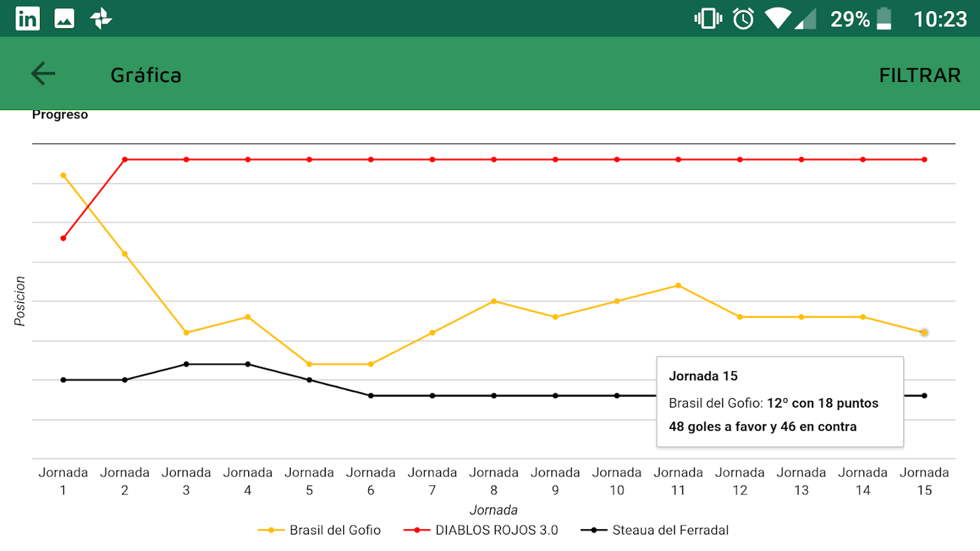Tap the Jornada 15 tooltip box
Screen dimensions: 980x551
pos(779,402)
